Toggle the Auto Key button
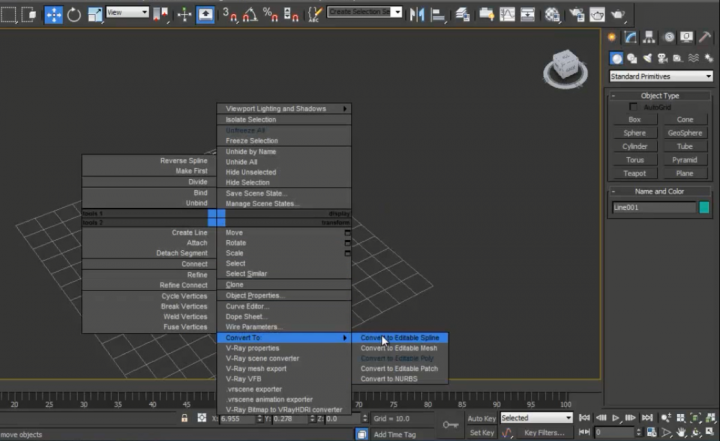720x441 pixels. (481, 418)
